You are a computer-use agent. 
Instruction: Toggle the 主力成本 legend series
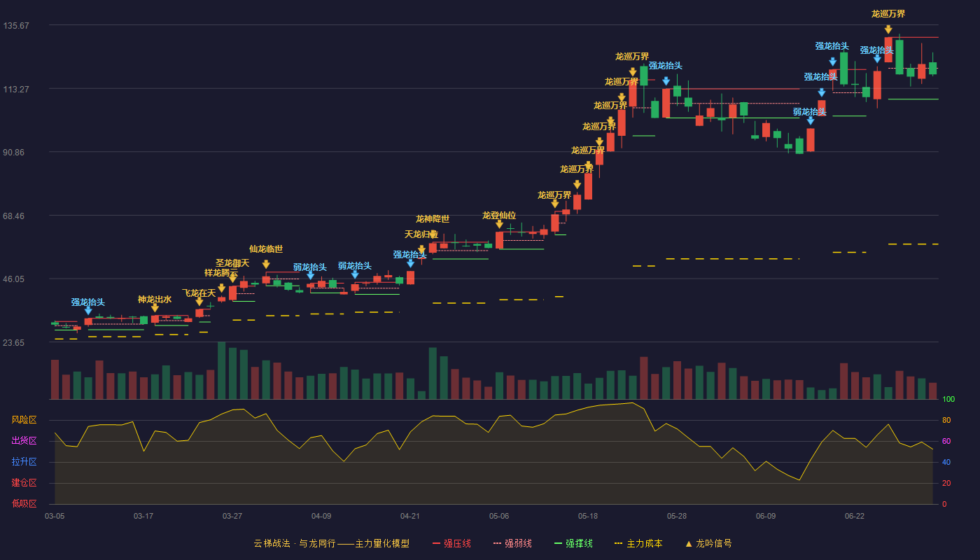[638, 543]
